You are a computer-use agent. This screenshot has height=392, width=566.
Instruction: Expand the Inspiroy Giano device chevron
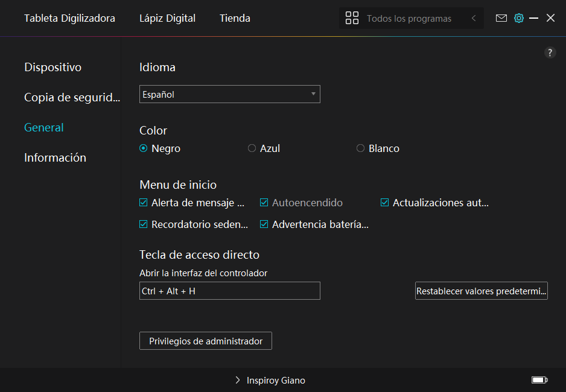point(238,381)
